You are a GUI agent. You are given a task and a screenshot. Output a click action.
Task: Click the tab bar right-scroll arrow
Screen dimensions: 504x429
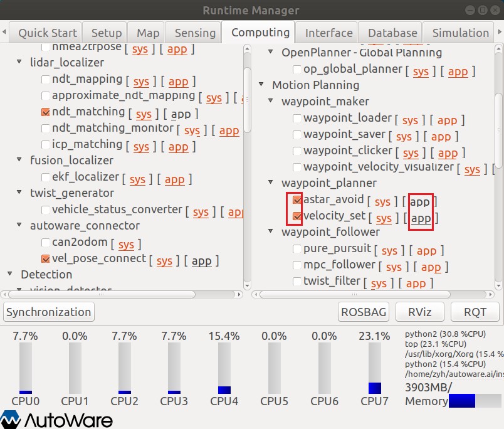point(500,32)
